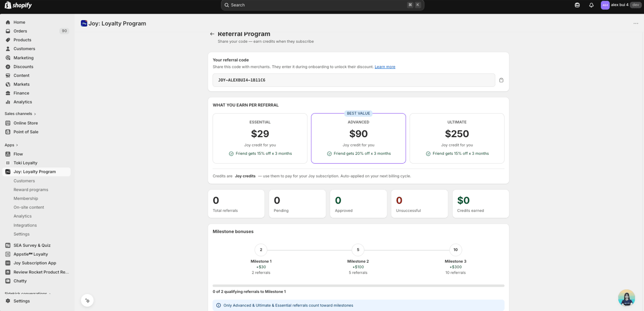Select the Essential $29 tier card
This screenshot has width=644, height=311.
coord(260,138)
